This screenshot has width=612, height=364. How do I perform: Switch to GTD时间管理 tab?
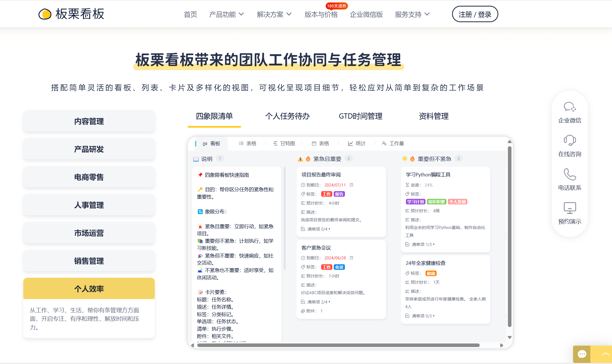pyautogui.click(x=361, y=116)
